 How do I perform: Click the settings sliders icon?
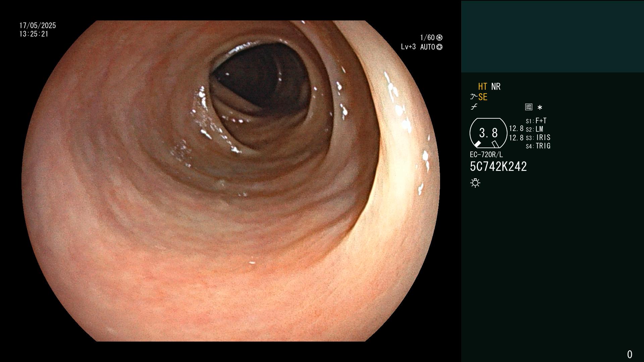(x=529, y=107)
